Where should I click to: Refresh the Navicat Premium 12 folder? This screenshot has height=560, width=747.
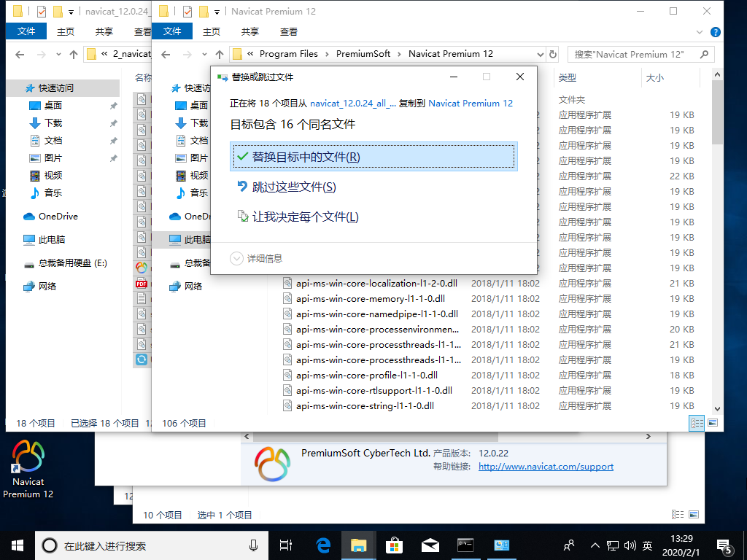pos(553,54)
